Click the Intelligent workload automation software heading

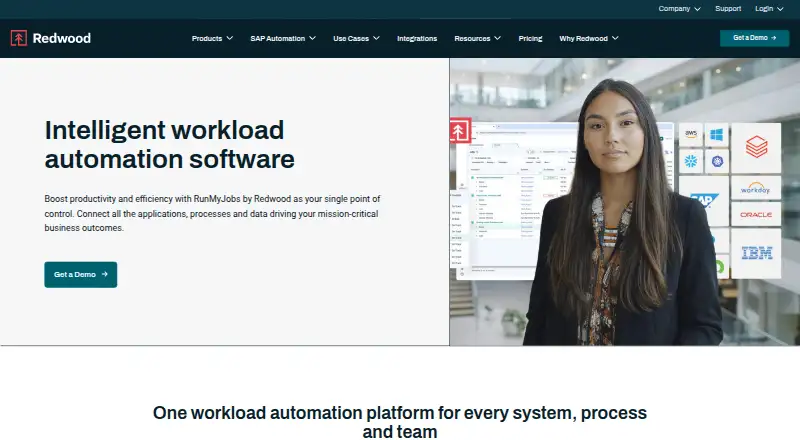point(169,144)
